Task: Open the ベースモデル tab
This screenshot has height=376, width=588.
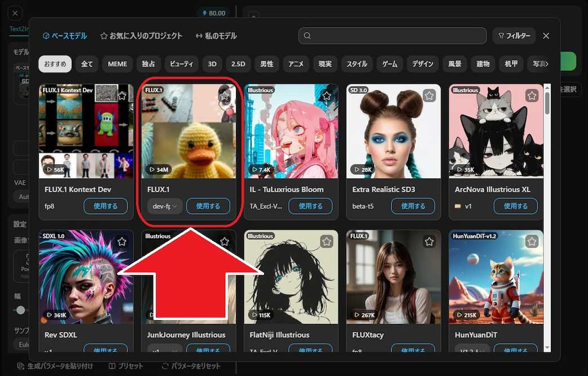Action: (x=65, y=36)
